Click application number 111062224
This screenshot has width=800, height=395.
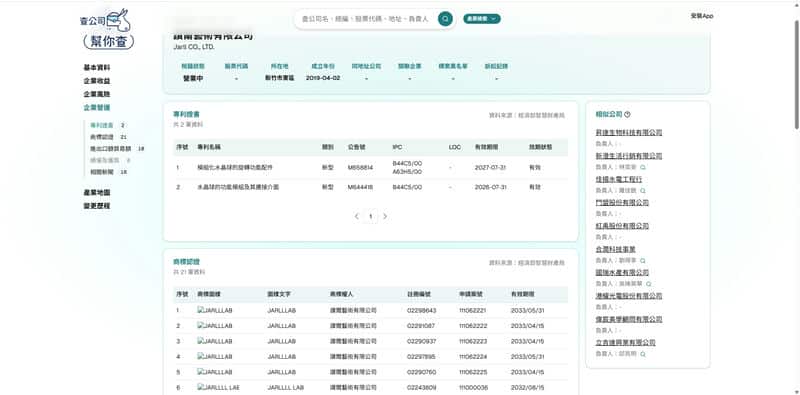point(472,357)
